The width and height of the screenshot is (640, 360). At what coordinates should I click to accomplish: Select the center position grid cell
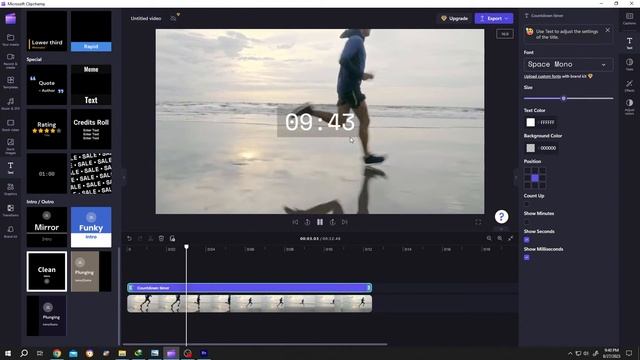tap(535, 178)
